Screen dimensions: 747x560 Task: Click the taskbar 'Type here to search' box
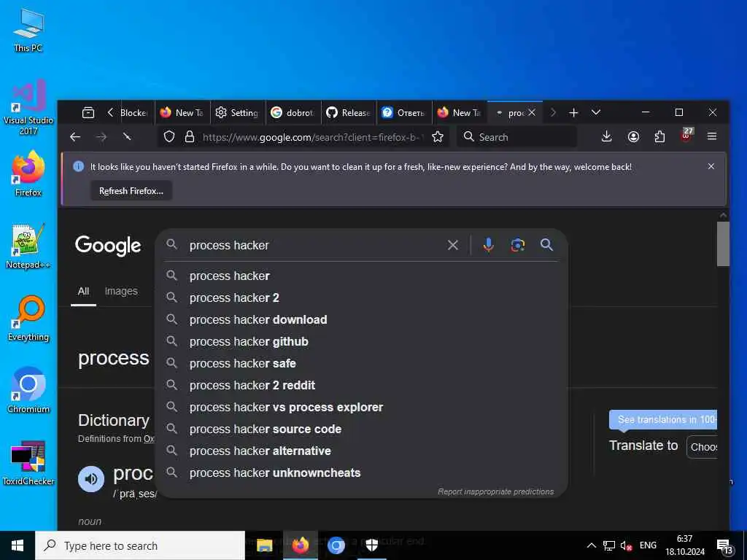pyautogui.click(x=140, y=545)
